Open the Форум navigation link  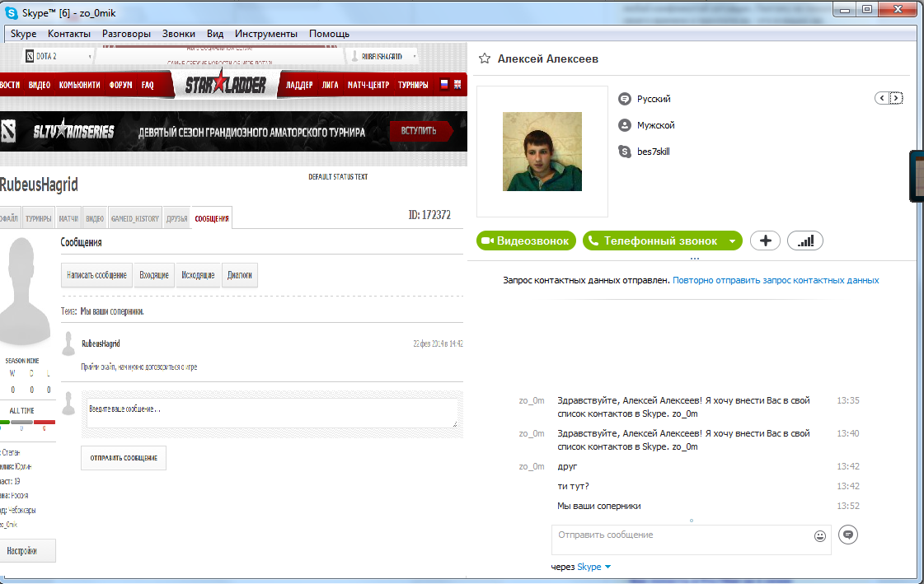coord(120,85)
